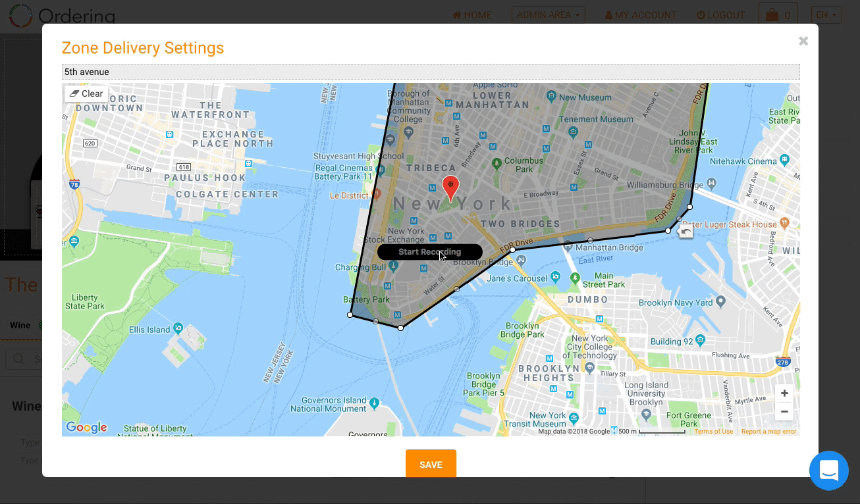
Task: Open MY ACCOUNT in the header
Action: 641,14
